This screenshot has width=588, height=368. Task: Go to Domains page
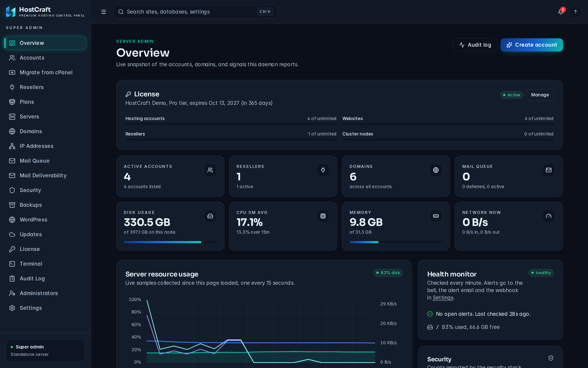[x=45, y=131]
